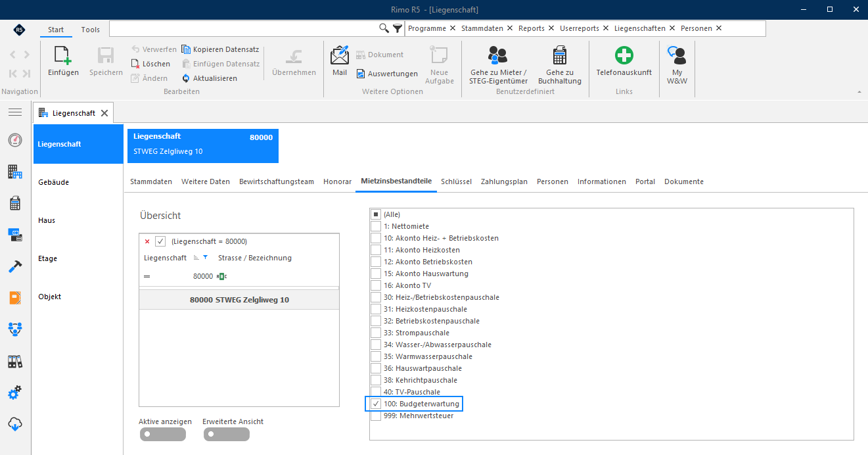Open Telefonauskunft link
The image size is (868, 455).
[624, 62]
